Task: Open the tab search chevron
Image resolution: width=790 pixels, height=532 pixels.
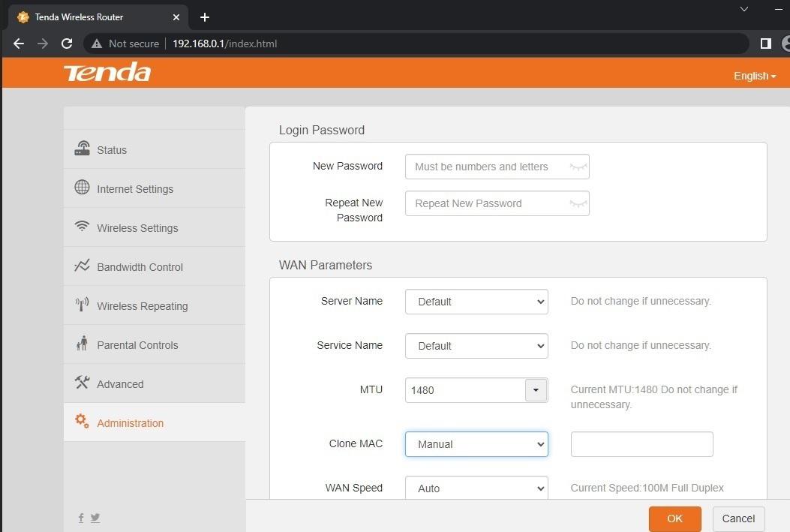Action: pos(744,9)
